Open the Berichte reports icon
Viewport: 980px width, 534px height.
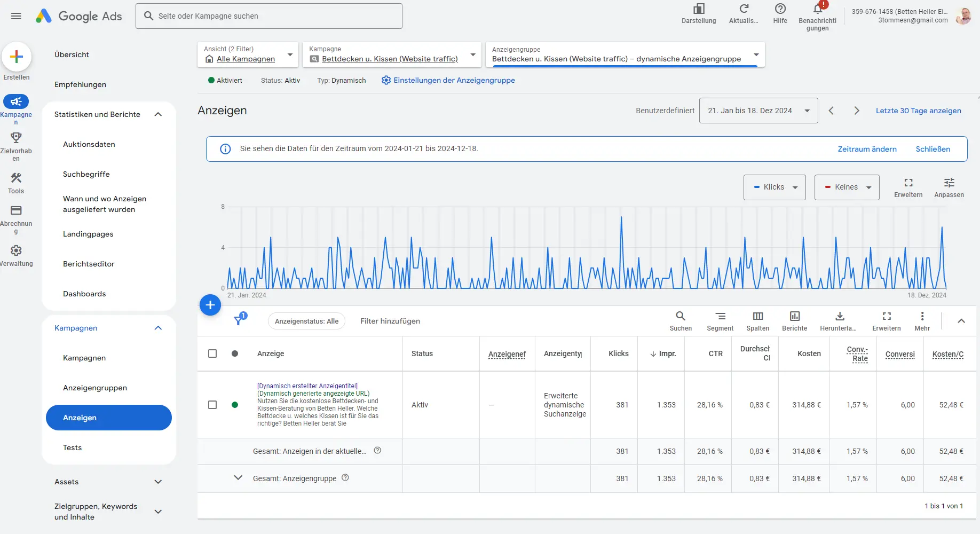[x=795, y=316]
